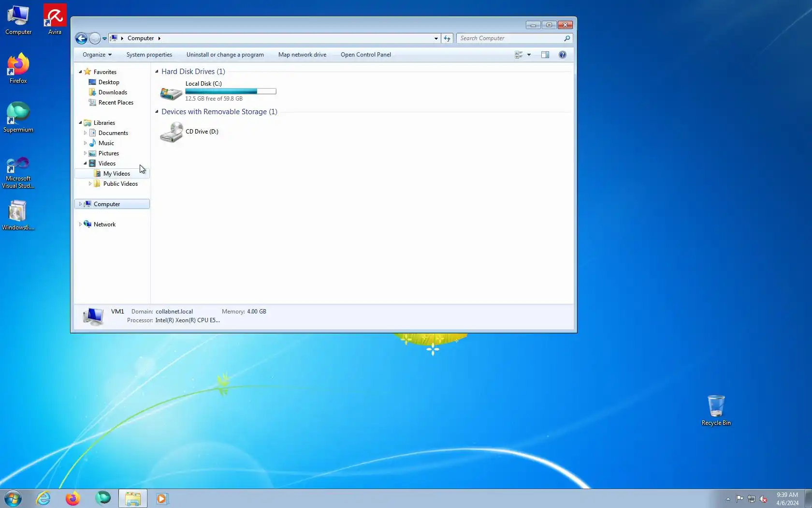Click the computer icon in address bar
This screenshot has width=812, height=508.
point(114,38)
